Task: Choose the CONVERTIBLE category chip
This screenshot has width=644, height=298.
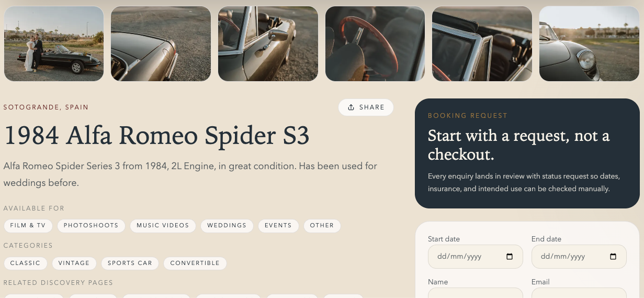Action: point(195,263)
